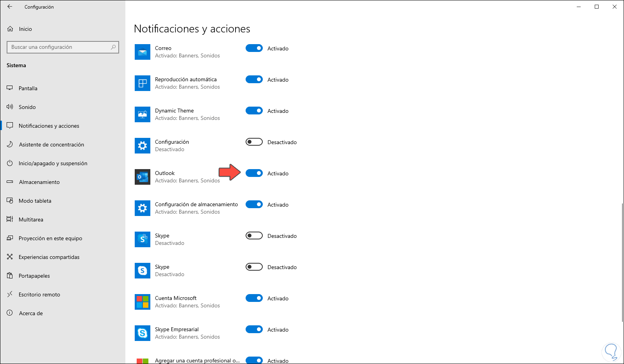Disable Reproducción automática notifications switch
Viewport: 624px width, 364px height.
254,79
